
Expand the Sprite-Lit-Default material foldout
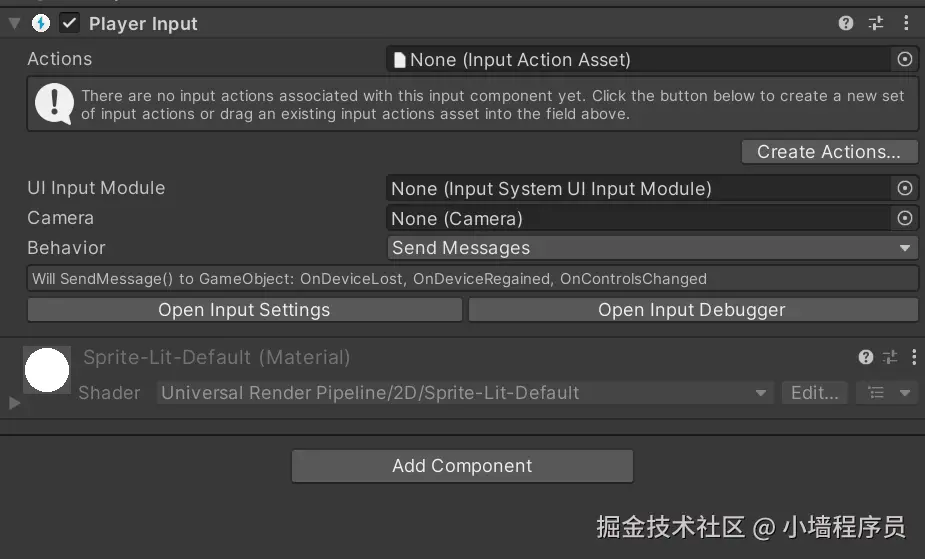point(14,403)
